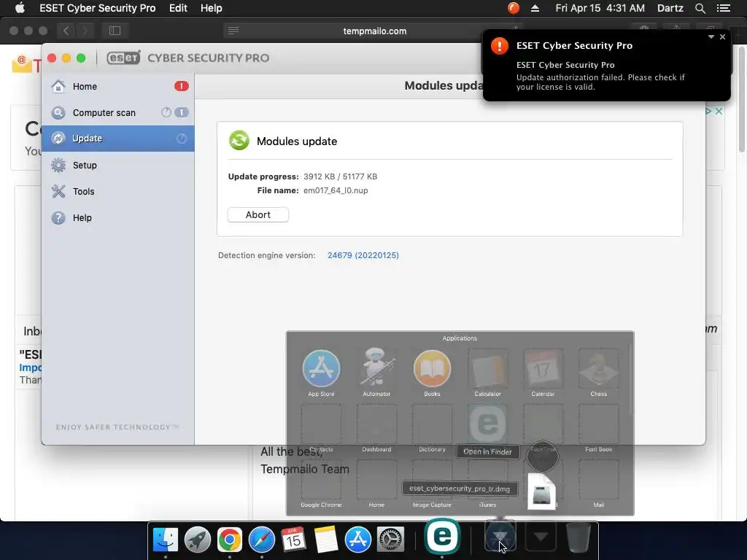Open the Help menu in menu bar
Screen dimensions: 747x560
click(x=211, y=8)
